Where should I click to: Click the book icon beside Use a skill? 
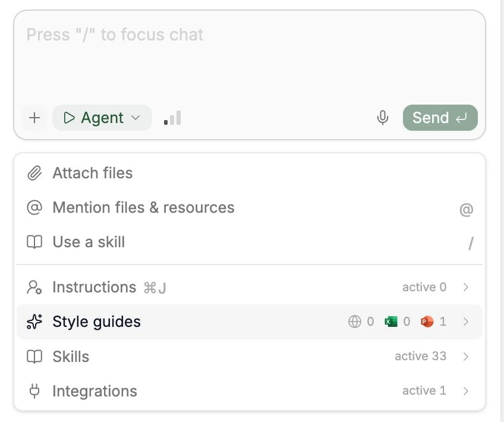coord(34,242)
